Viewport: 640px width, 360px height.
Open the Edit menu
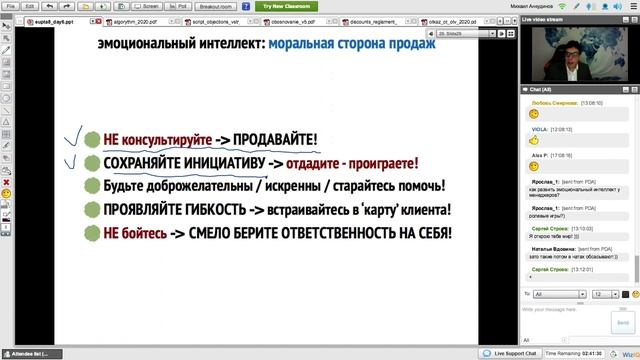click(30, 6)
